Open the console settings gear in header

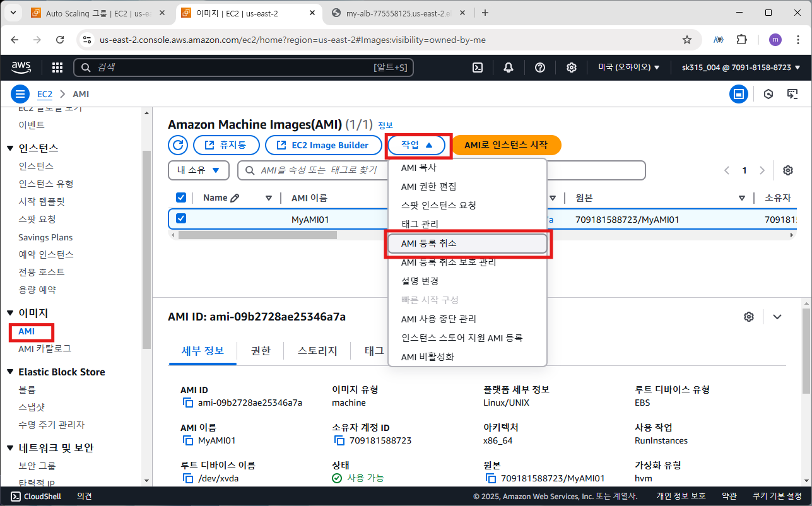click(x=571, y=68)
